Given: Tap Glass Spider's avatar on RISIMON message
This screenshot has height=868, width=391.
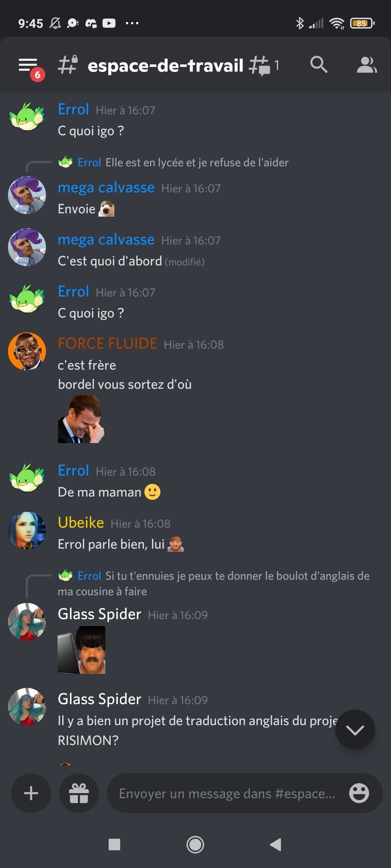Looking at the screenshot, I should [x=27, y=707].
